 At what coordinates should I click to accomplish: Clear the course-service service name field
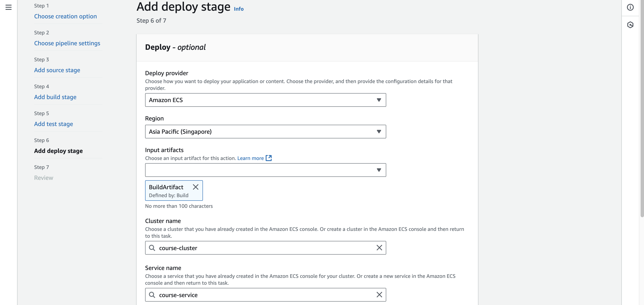pos(379,295)
